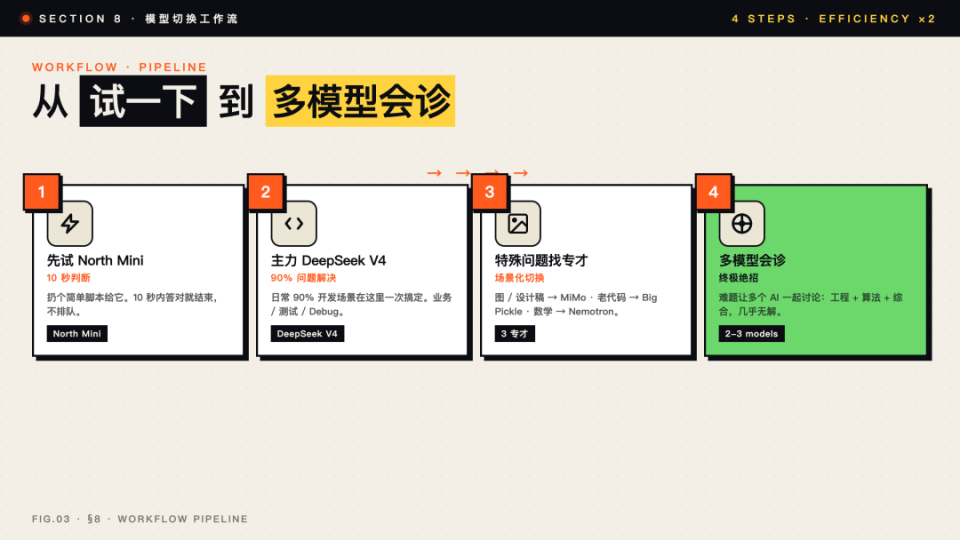Click the description starting '扔个简单脚本给它'

132,304
